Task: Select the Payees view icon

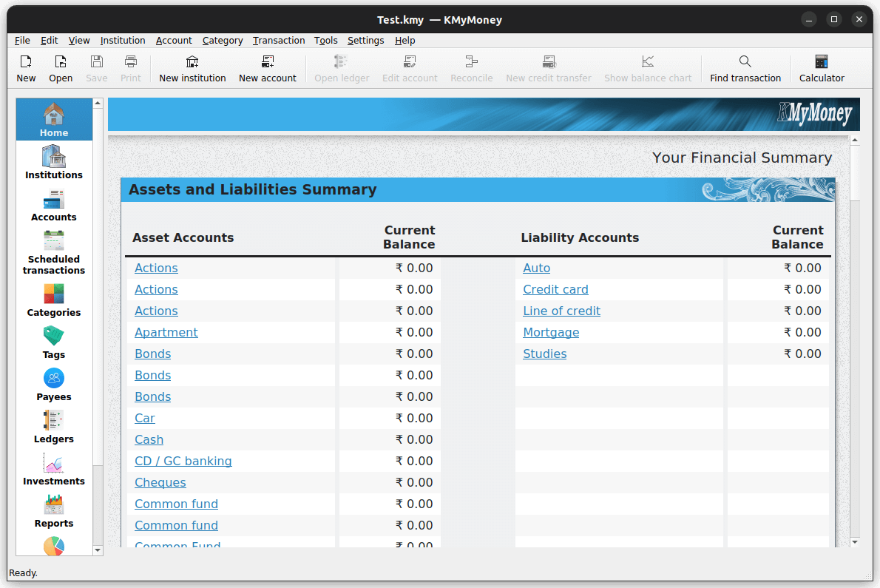Action: 53,383
